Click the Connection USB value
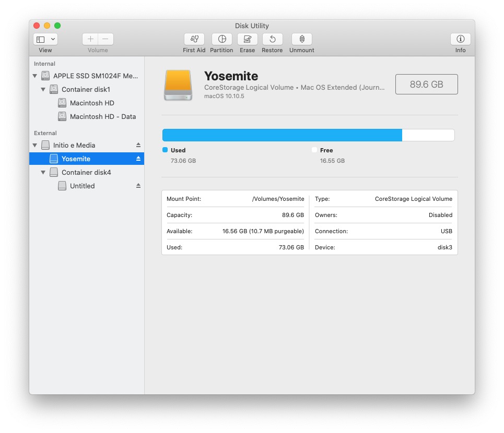This screenshot has width=504, height=433. point(447,231)
